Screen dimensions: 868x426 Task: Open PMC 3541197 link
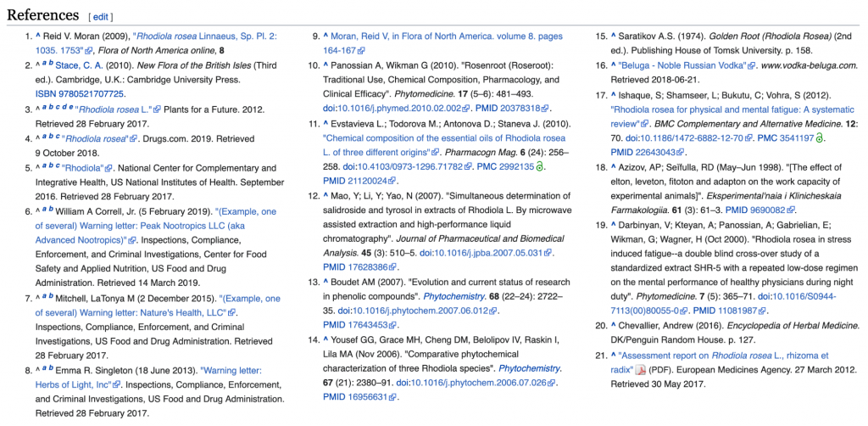click(x=786, y=137)
